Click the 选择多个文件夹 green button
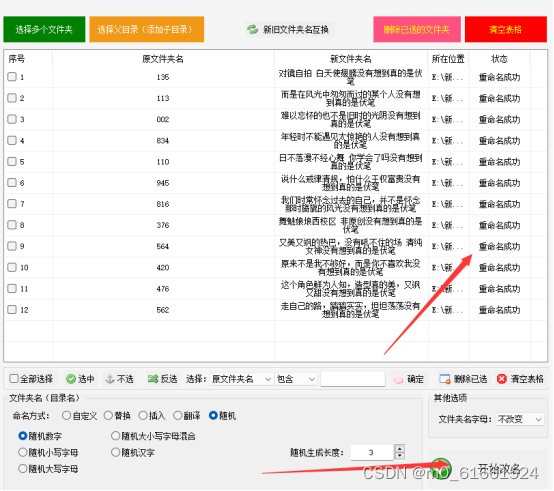This screenshot has width=554, height=491. 44,29
